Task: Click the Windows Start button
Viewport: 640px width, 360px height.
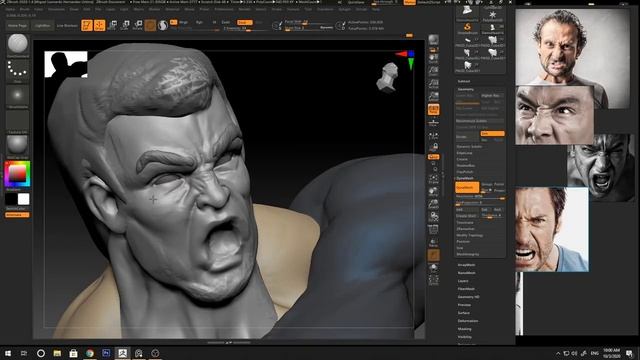Action: pyautogui.click(x=8, y=353)
